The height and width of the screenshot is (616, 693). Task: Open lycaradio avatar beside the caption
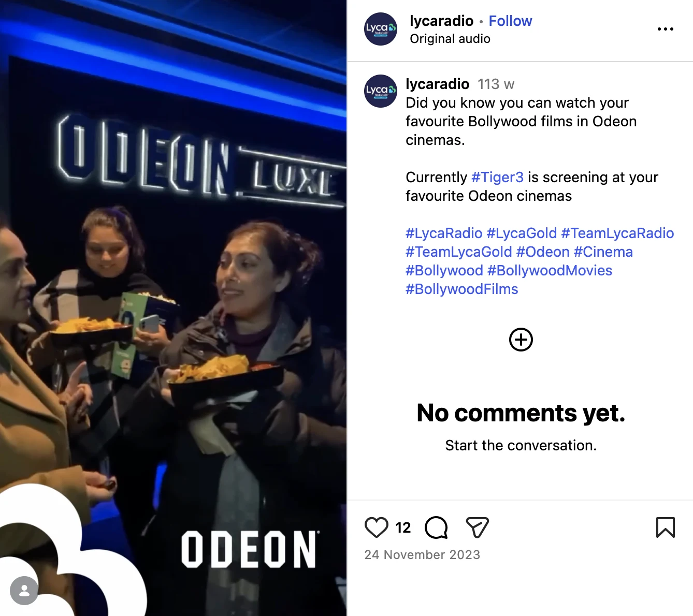click(381, 91)
